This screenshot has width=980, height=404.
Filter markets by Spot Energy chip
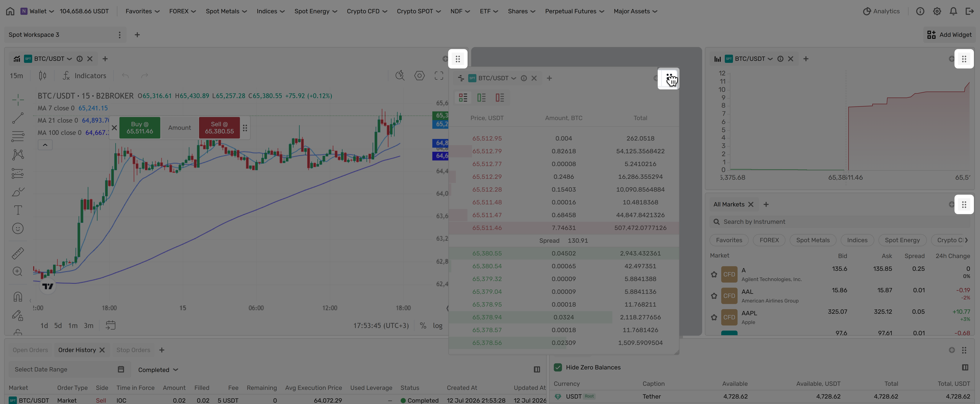pyautogui.click(x=902, y=240)
